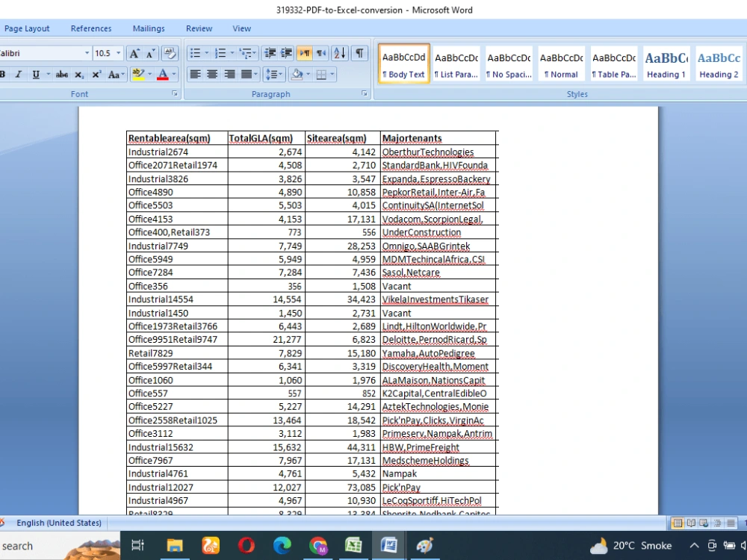Screen dimensions: 747x560
Task: Align text right
Action: [x=229, y=74]
